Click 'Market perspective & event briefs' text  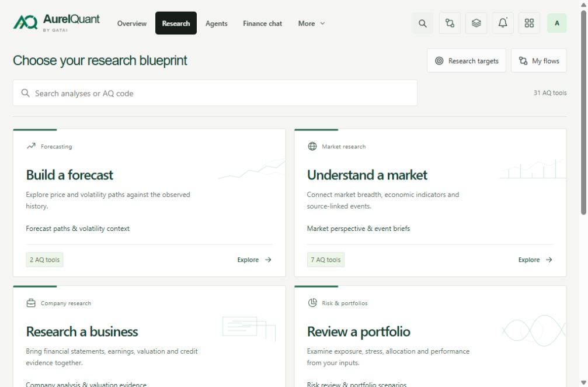pyautogui.click(x=358, y=228)
